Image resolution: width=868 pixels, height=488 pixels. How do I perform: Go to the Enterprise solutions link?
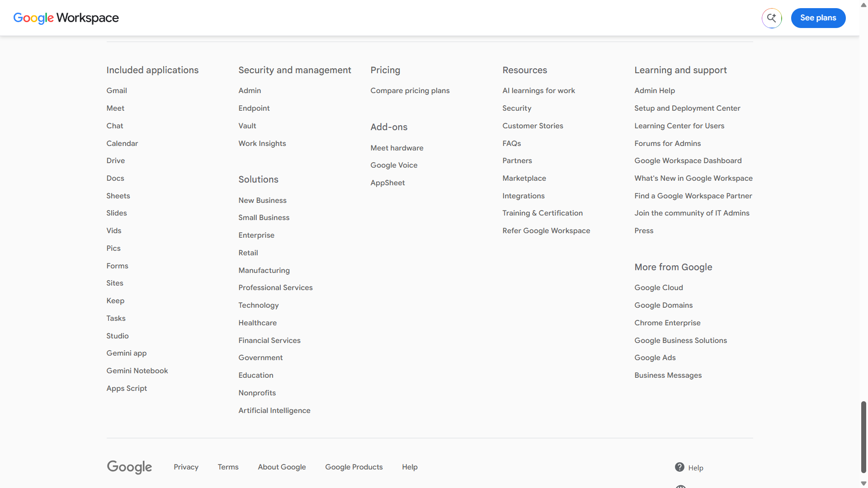tap(256, 235)
